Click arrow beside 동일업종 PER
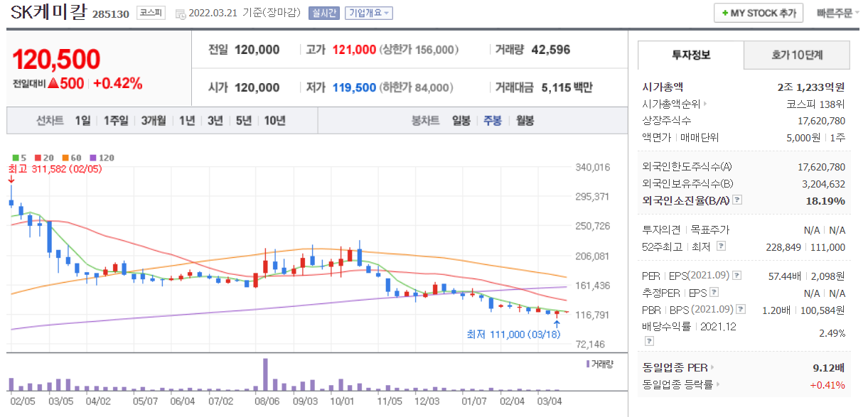This screenshot has height=417, width=868. 712,368
